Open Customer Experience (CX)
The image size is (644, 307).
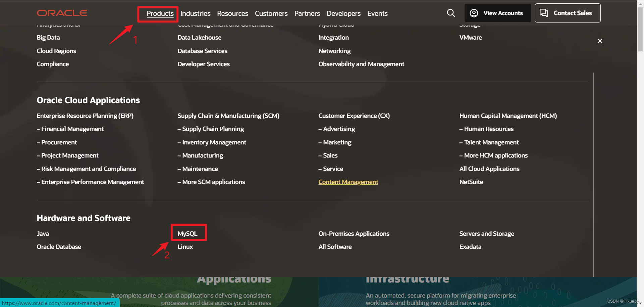(x=354, y=116)
